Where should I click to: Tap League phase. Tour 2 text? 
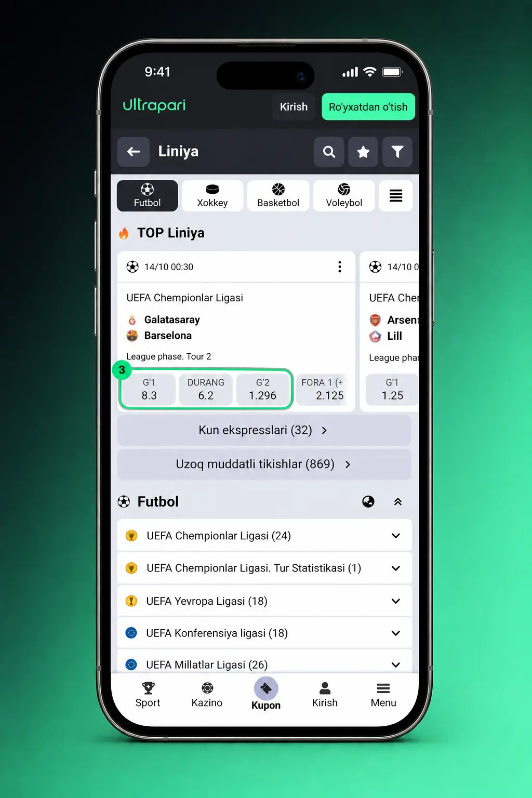[169, 356]
